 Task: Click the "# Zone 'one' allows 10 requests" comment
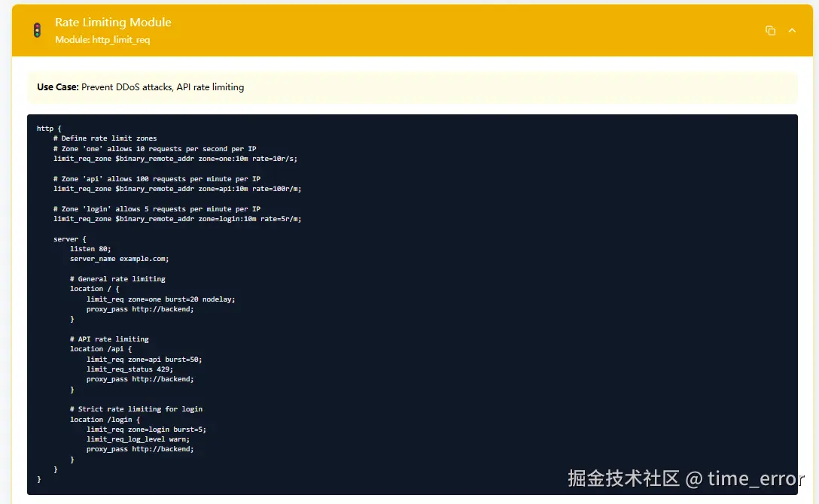[154, 149]
